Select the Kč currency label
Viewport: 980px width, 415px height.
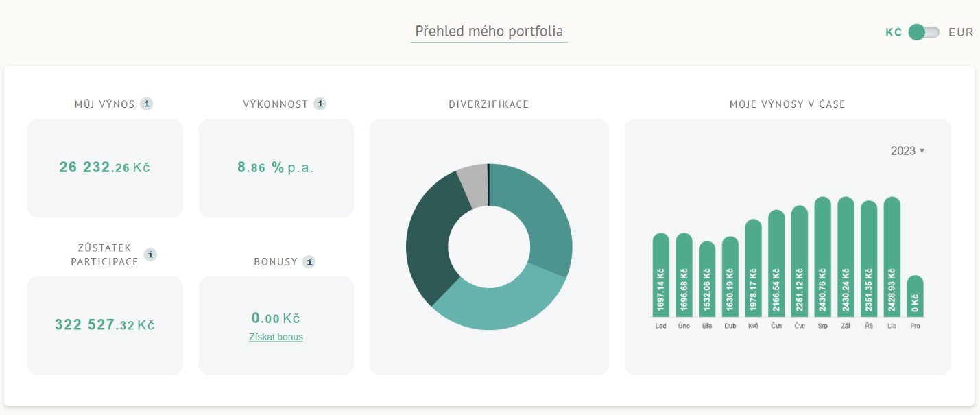(x=893, y=32)
